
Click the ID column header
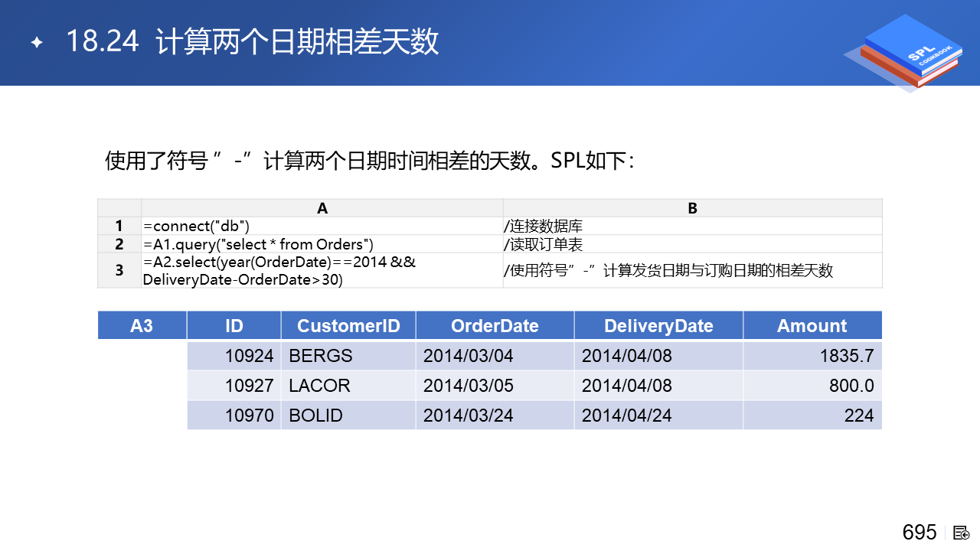tap(234, 325)
